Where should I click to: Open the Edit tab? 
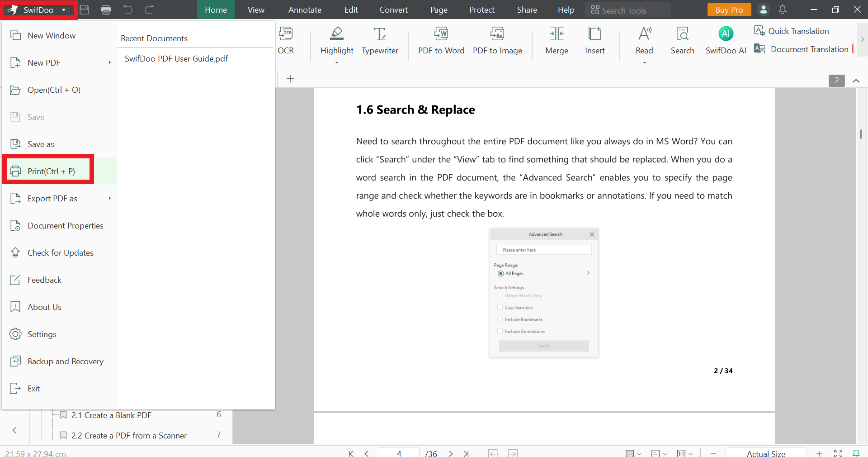pyautogui.click(x=351, y=10)
